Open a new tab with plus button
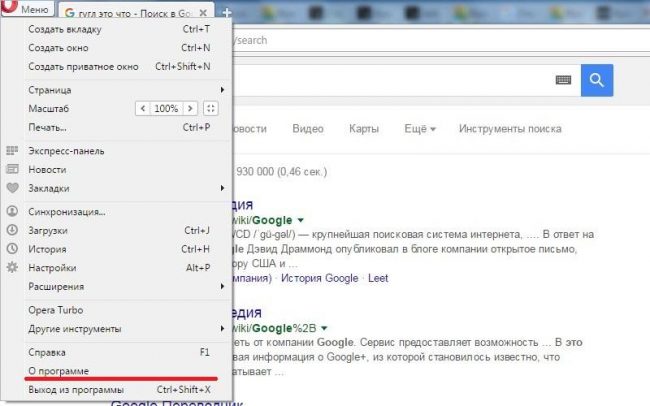650x406 pixels. [227, 12]
